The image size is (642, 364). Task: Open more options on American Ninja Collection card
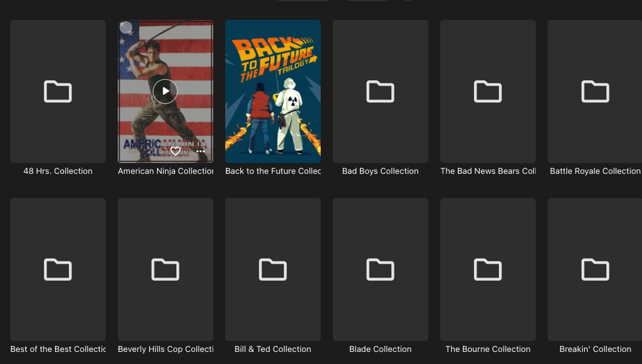[201, 151]
